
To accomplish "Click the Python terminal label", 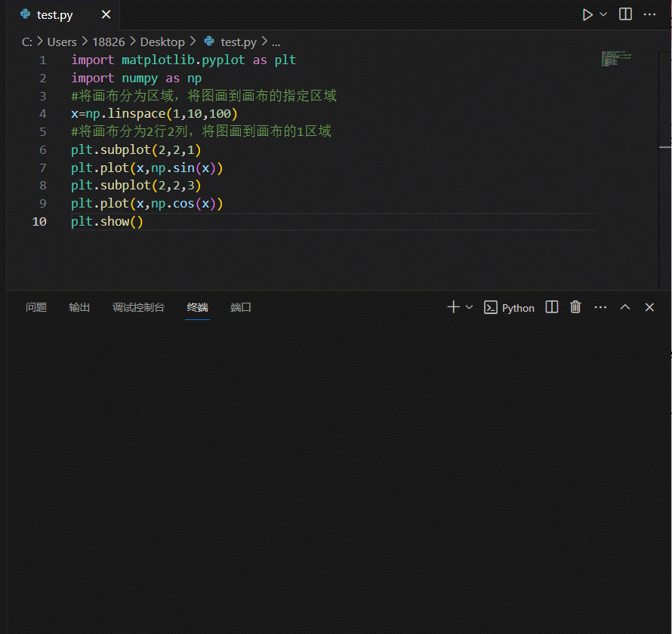I will [518, 308].
